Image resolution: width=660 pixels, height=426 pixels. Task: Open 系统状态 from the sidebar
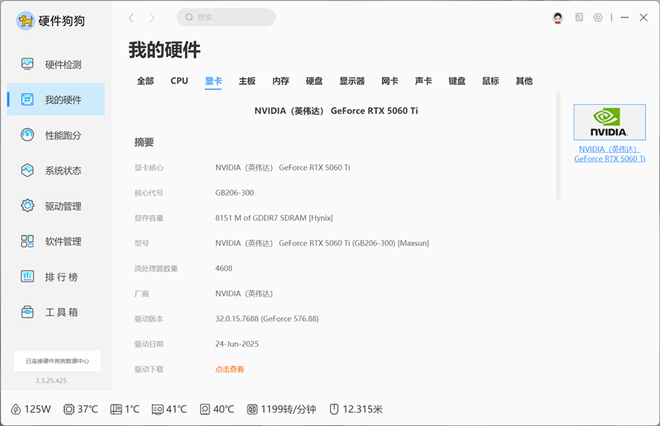click(x=62, y=170)
